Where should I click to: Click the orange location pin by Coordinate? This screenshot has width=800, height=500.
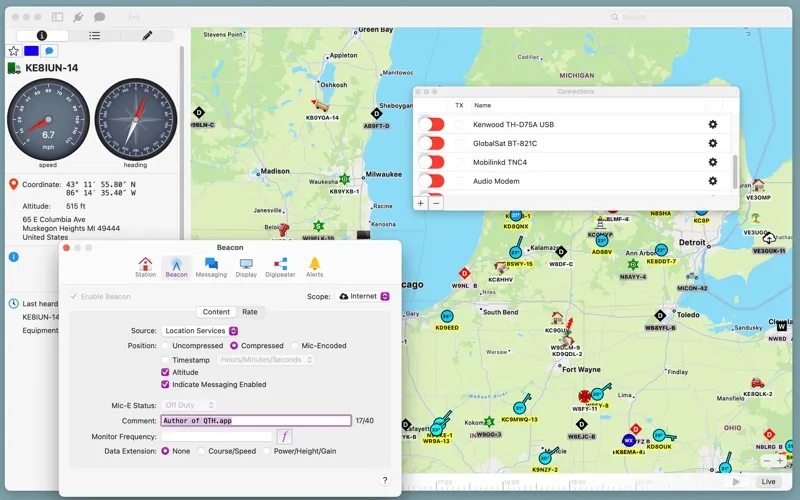(14, 184)
